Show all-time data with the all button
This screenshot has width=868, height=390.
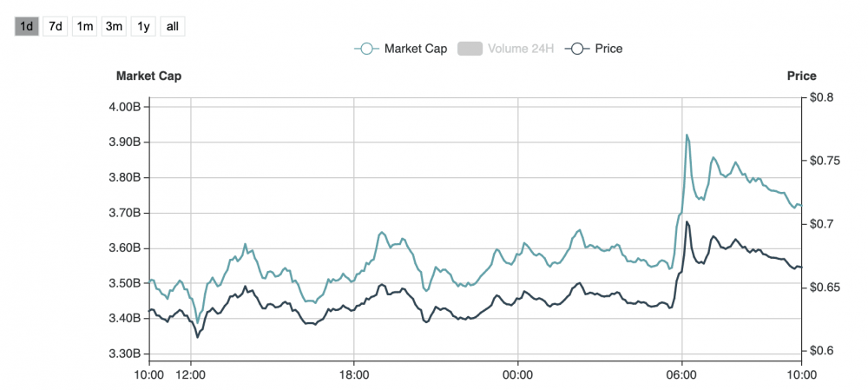[x=173, y=26]
